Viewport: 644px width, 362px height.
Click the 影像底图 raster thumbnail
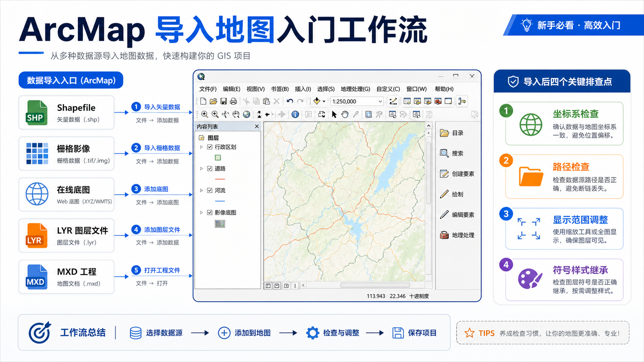pyautogui.click(x=220, y=224)
